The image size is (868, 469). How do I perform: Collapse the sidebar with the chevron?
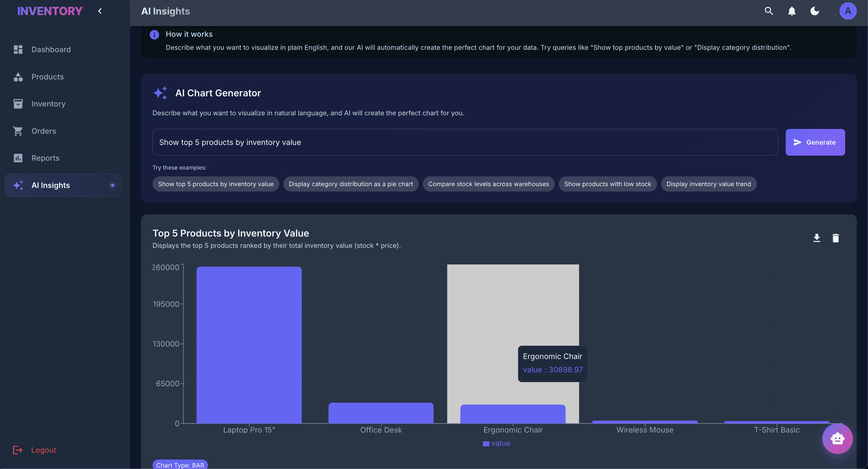tap(100, 11)
